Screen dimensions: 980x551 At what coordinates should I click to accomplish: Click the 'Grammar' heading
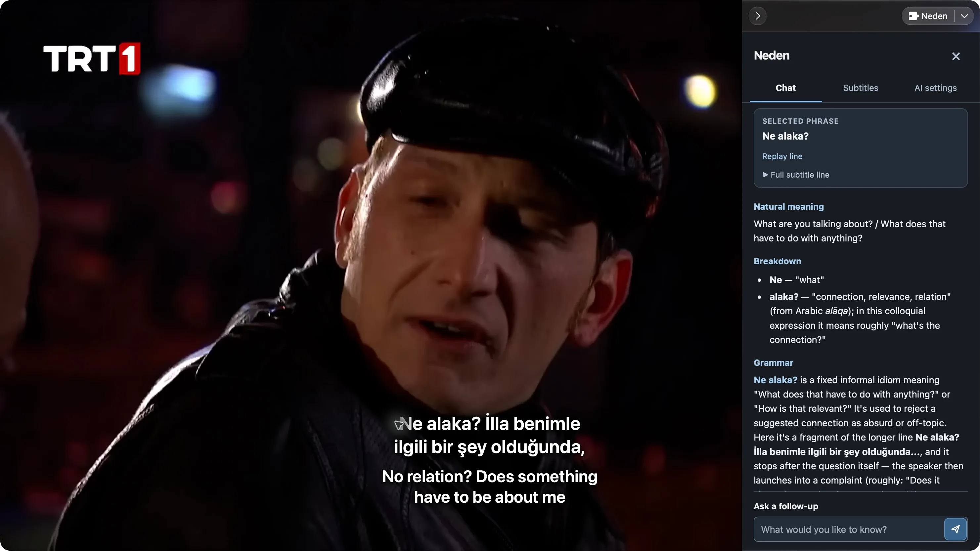(774, 363)
